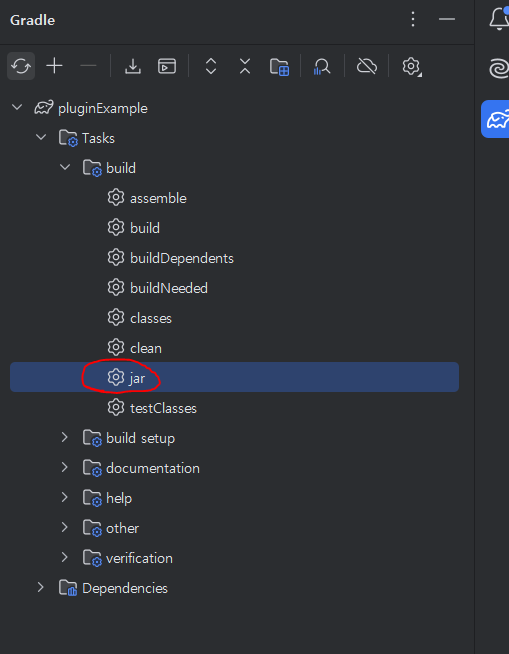Expand the other task group
This screenshot has width=509, height=654.
65,527
